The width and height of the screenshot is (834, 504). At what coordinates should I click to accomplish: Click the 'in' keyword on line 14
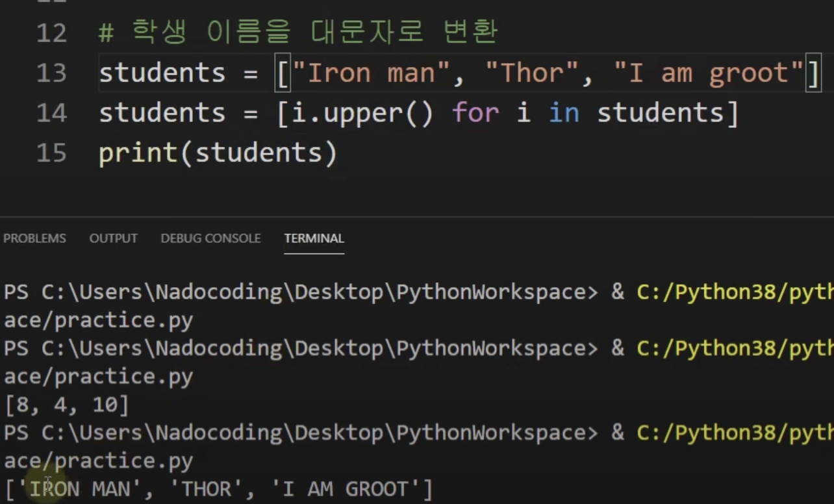tap(564, 113)
